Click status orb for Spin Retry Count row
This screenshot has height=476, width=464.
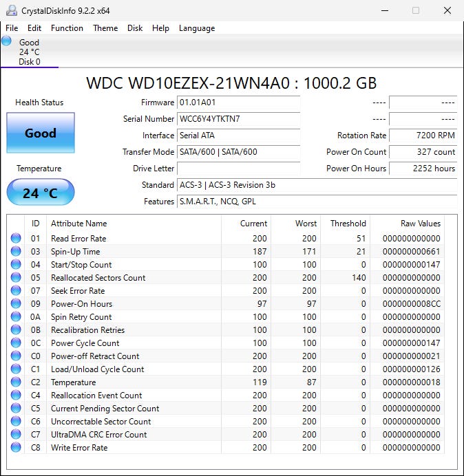coord(16,316)
